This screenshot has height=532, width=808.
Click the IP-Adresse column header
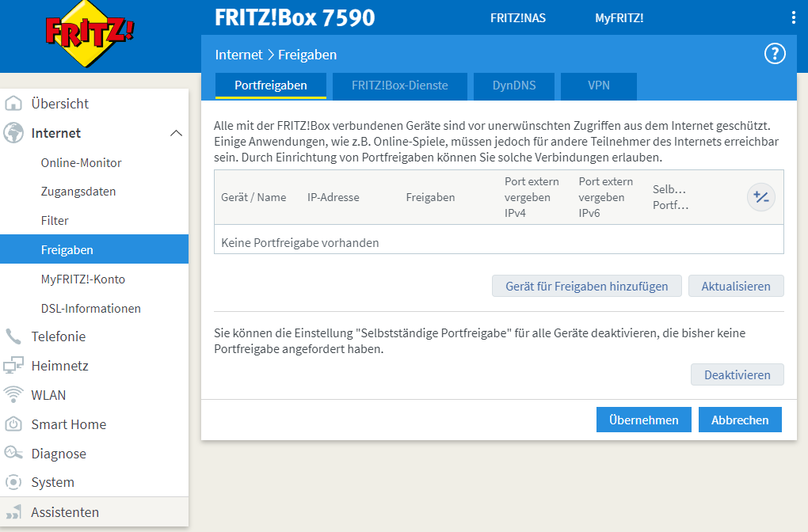pyautogui.click(x=333, y=197)
